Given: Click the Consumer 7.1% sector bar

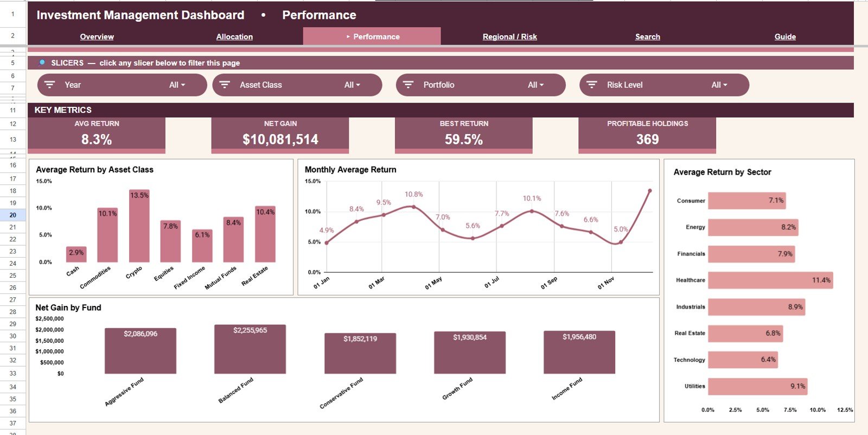Looking at the screenshot, I should click(747, 201).
